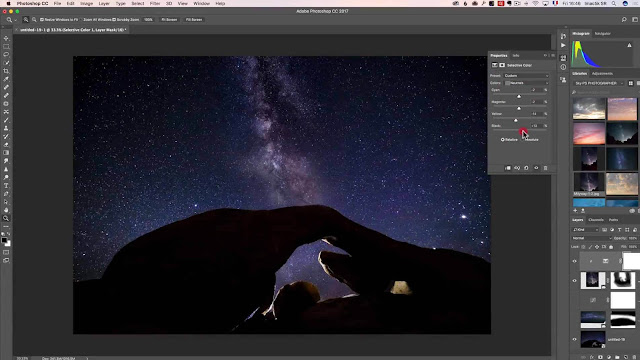Click the foreground color swatch
Viewport: 640px width, 360px height.
point(4,240)
